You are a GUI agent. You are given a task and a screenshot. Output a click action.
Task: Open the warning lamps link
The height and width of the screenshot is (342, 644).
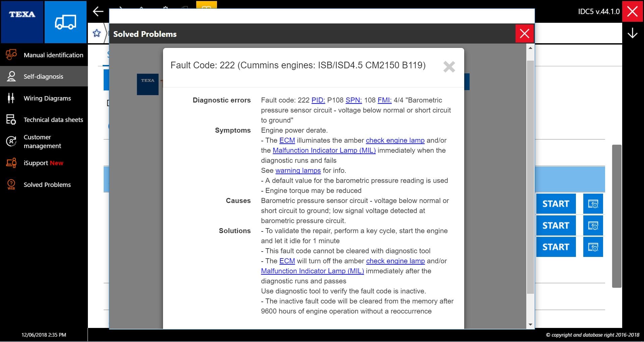298,170
